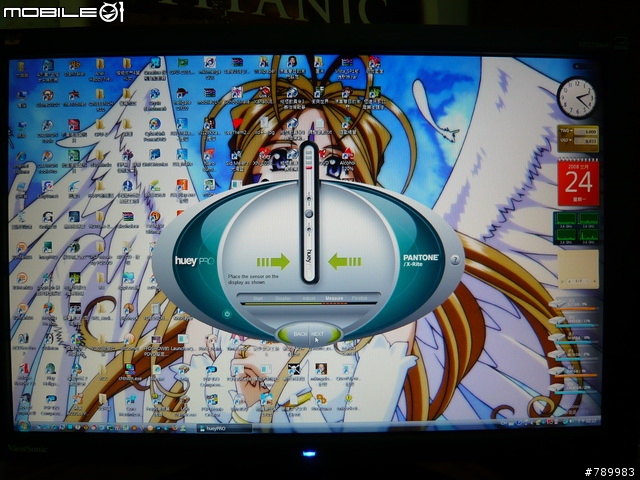Click the green CPU meter gadget

coord(576,228)
